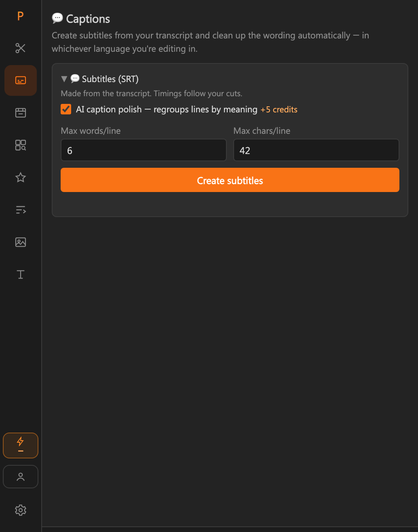Image resolution: width=418 pixels, height=532 pixels.
Task: Click the 'Max words/line' label
Action: pos(91,131)
